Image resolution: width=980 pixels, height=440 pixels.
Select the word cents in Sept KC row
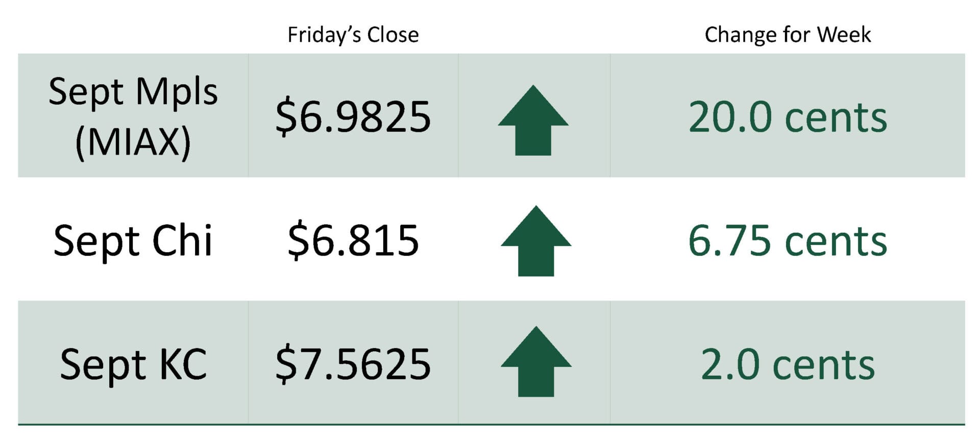coord(824,366)
